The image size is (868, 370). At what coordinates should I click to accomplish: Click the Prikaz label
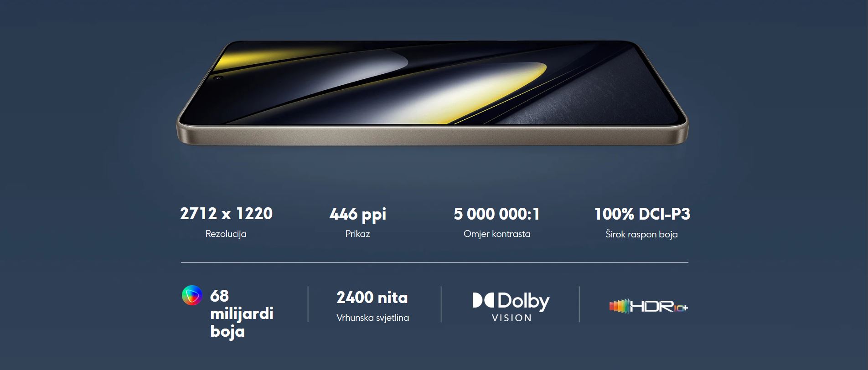pos(357,234)
